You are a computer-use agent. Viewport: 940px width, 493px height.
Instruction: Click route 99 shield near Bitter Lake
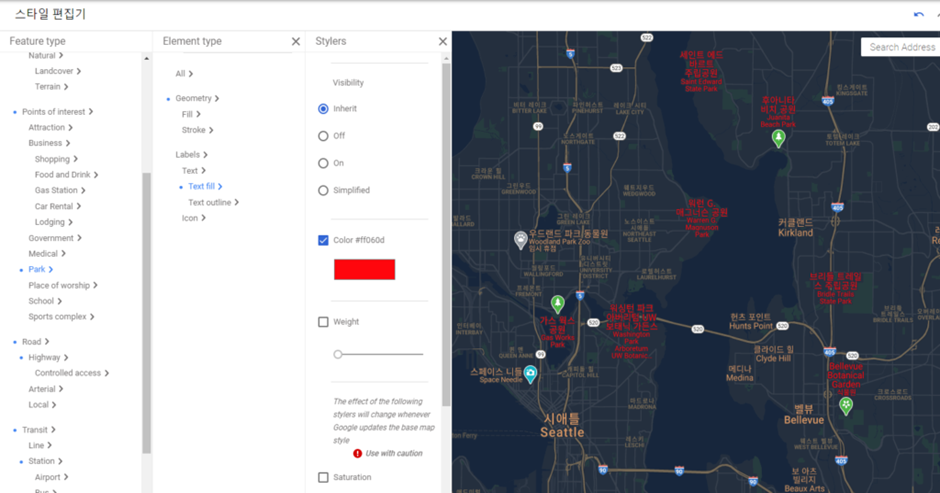point(538,126)
